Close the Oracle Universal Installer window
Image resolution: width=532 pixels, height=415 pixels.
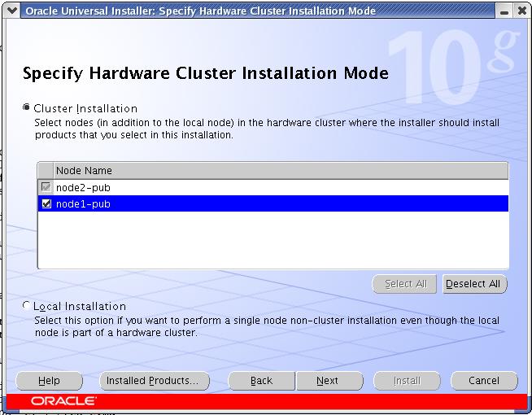coord(521,11)
